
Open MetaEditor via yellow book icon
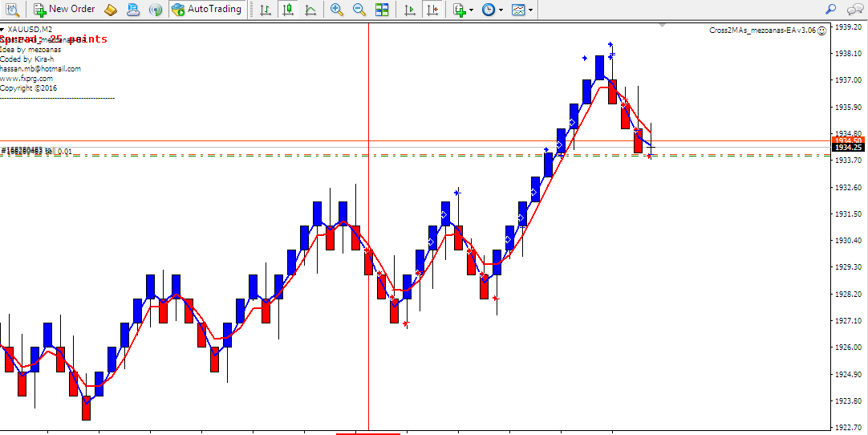point(111,10)
